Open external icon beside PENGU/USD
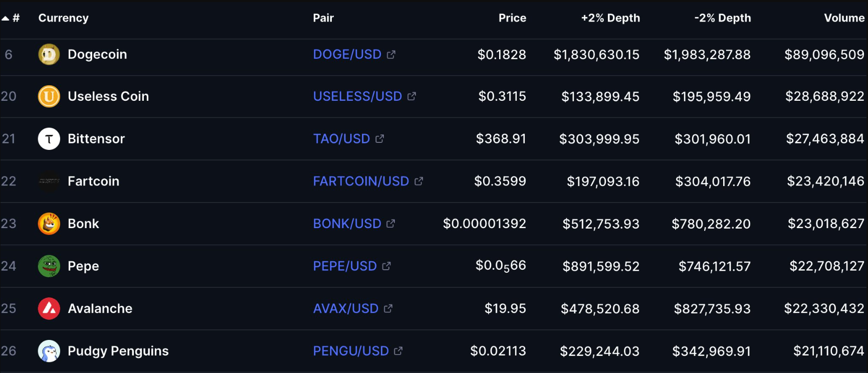 (x=398, y=351)
